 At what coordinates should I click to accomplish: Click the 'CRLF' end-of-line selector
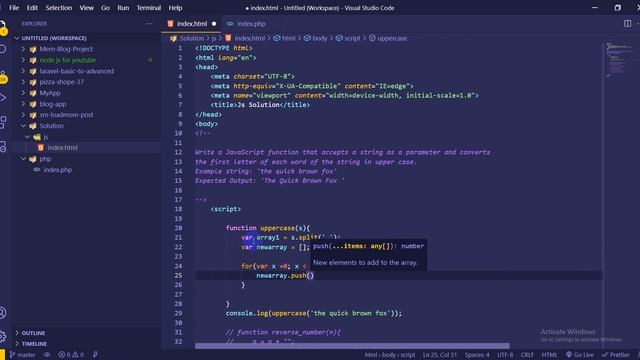[x=527, y=355]
